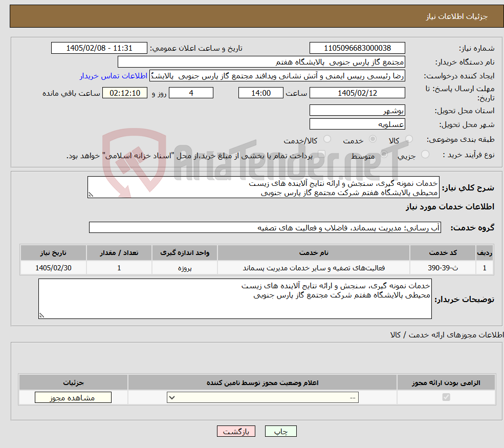Toggle the mandatory license checkbox
The height and width of the screenshot is (448, 504).
[446, 397]
